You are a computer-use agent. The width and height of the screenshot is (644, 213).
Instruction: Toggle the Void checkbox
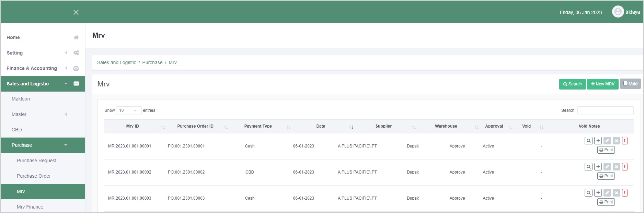pyautogui.click(x=626, y=83)
